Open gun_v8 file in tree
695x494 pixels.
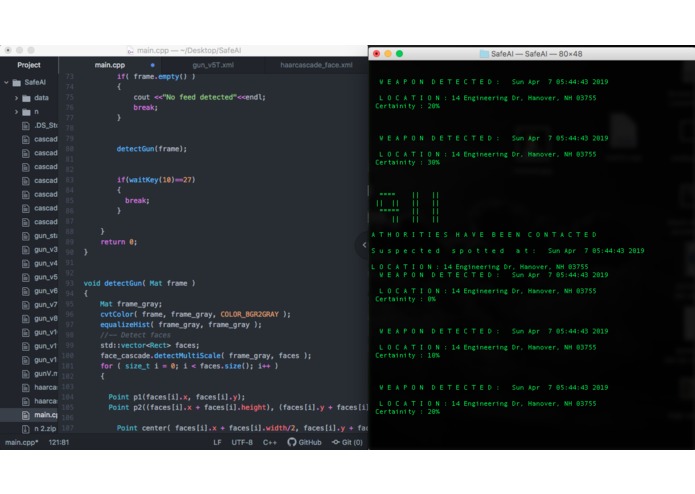pos(46,318)
